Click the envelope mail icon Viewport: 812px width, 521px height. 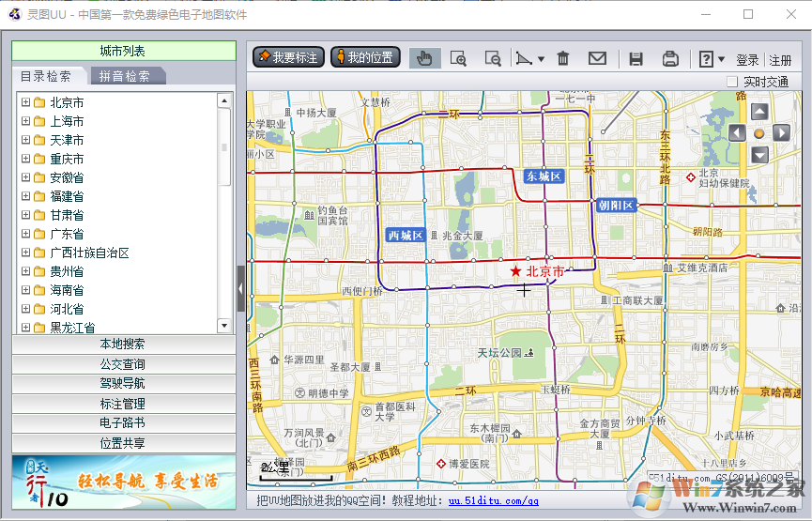click(x=597, y=58)
